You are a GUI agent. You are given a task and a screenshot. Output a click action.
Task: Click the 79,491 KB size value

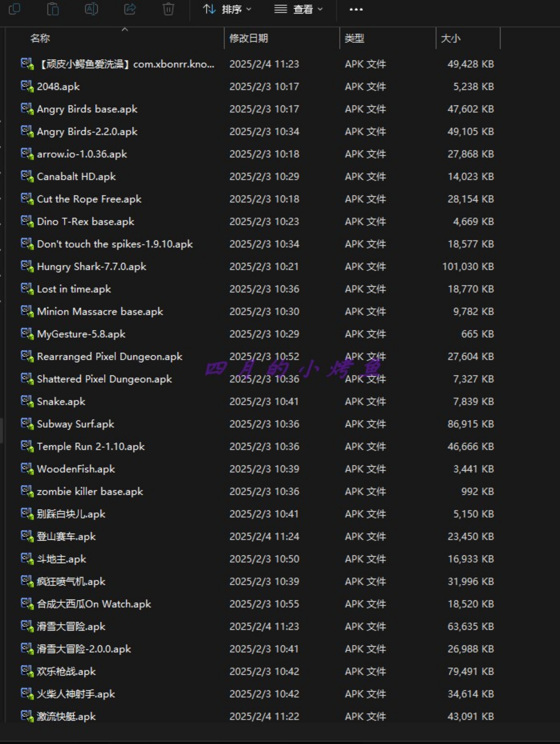coord(471,671)
